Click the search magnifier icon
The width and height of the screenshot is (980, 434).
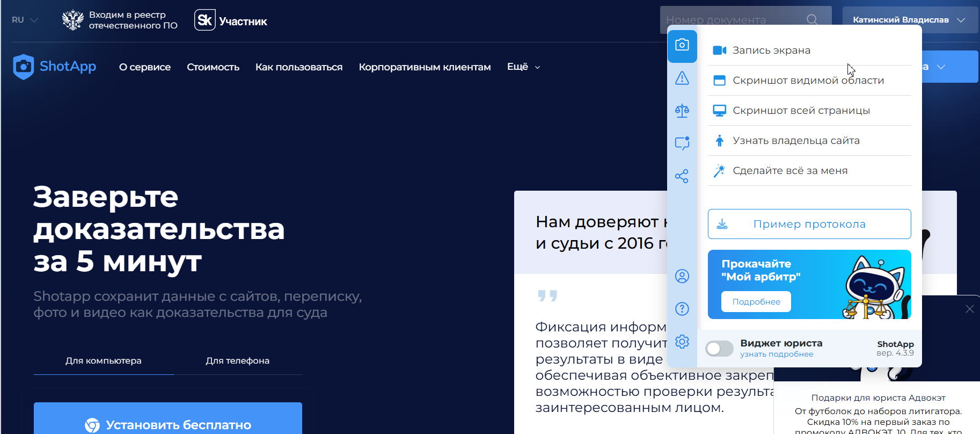(812, 20)
